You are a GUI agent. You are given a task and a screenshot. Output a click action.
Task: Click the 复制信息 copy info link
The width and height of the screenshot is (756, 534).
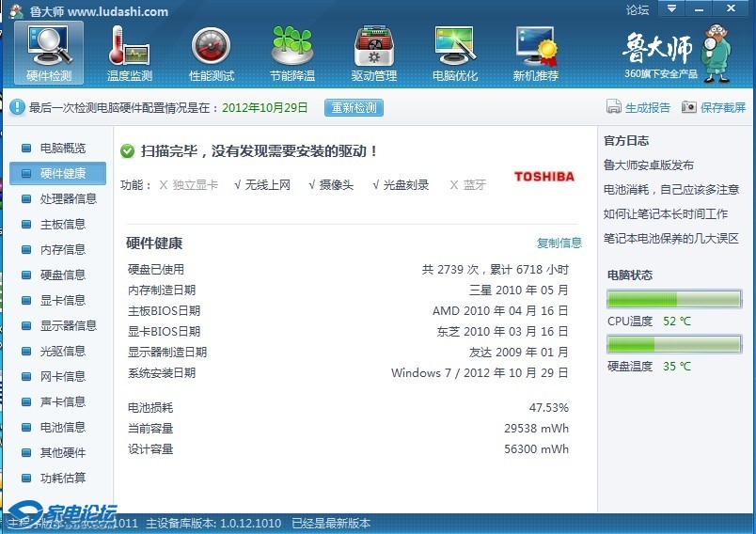[559, 243]
